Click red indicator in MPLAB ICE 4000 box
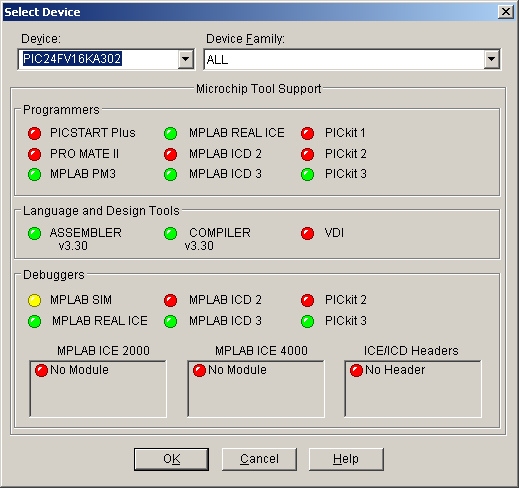 [x=200, y=371]
